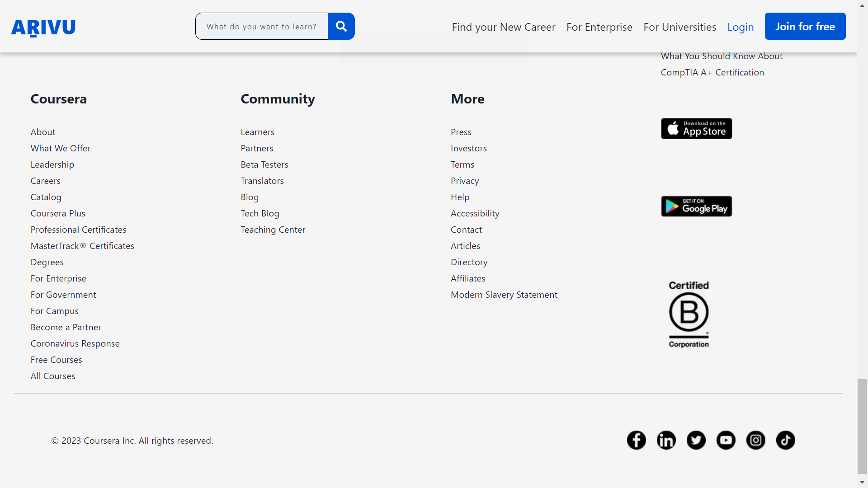Click the scrollbar down arrow
The width and height of the screenshot is (868, 488).
point(862,482)
